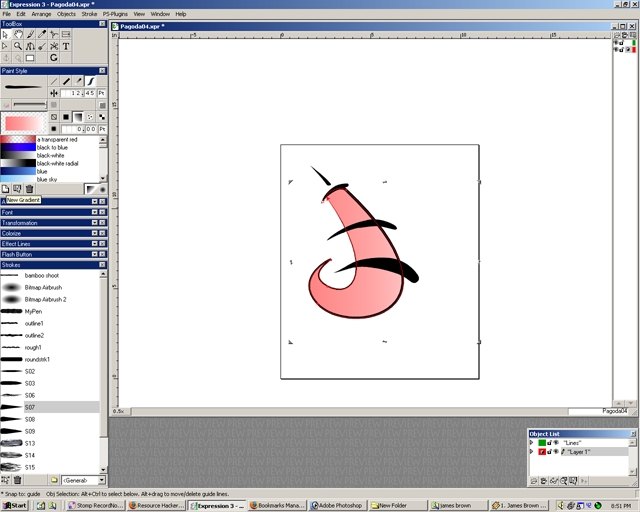640x512 pixels.
Task: Choose the linear gradient shape button
Action: pos(90,189)
